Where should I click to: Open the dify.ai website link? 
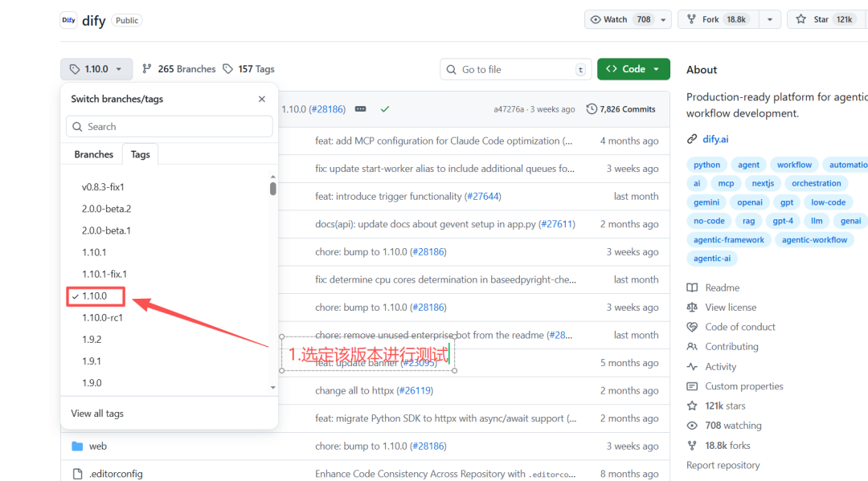coord(715,140)
